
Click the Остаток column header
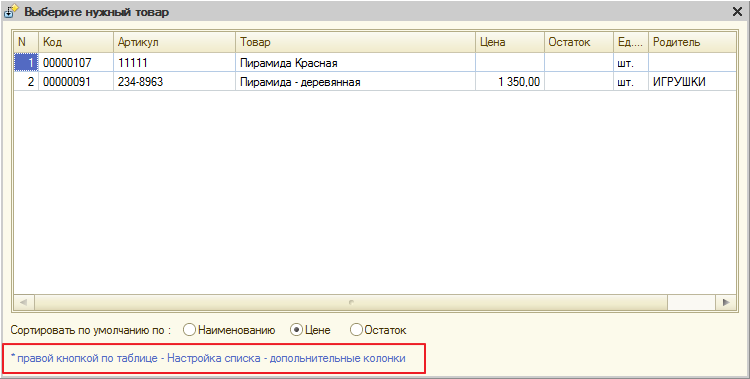tap(579, 42)
